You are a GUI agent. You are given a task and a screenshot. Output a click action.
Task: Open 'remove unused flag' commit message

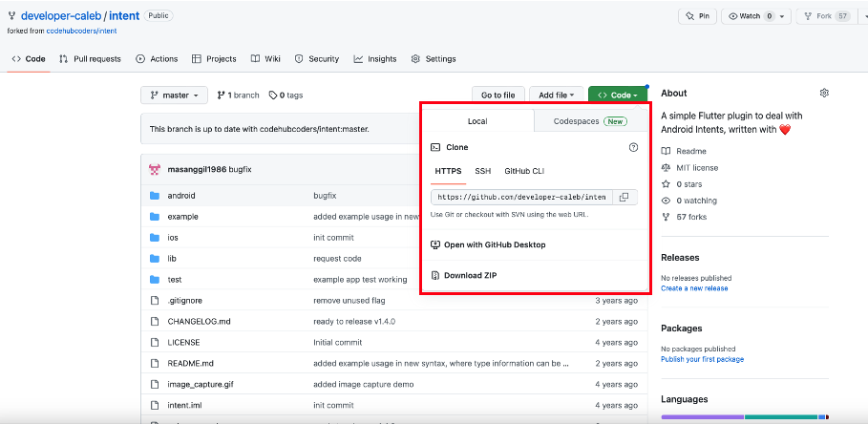(x=349, y=301)
